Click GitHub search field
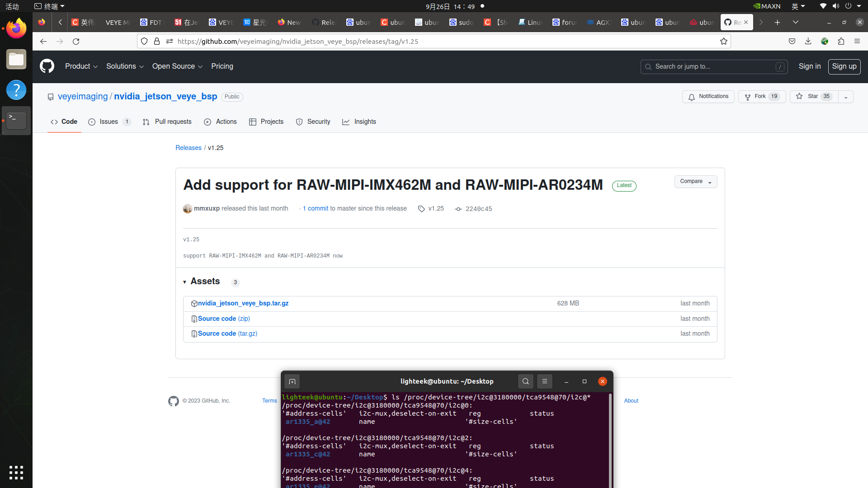Screen dimensions: 868x488 [x=714, y=66]
